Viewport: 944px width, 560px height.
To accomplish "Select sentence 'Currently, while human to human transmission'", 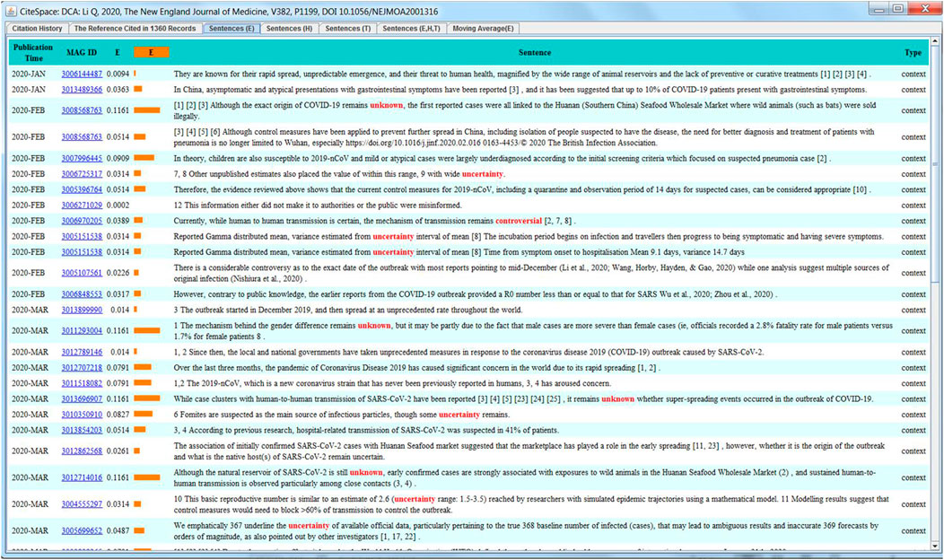I will (372, 221).
